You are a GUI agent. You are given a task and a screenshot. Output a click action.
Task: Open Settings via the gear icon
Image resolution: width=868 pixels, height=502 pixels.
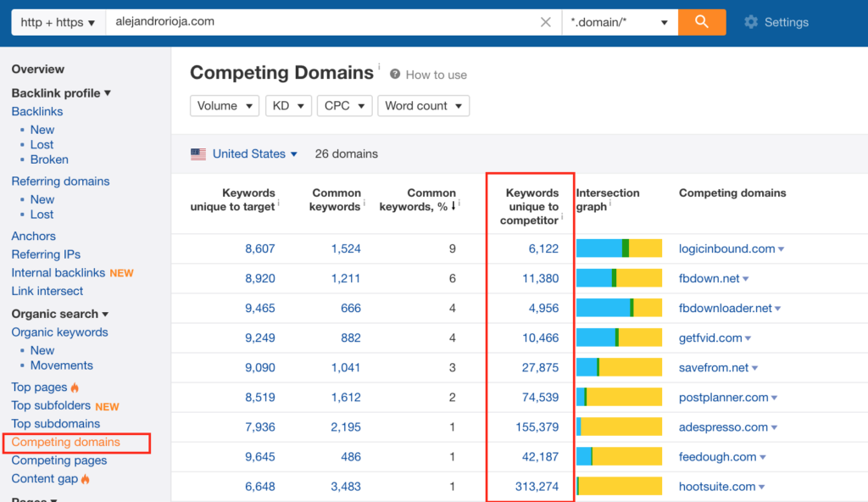click(751, 22)
